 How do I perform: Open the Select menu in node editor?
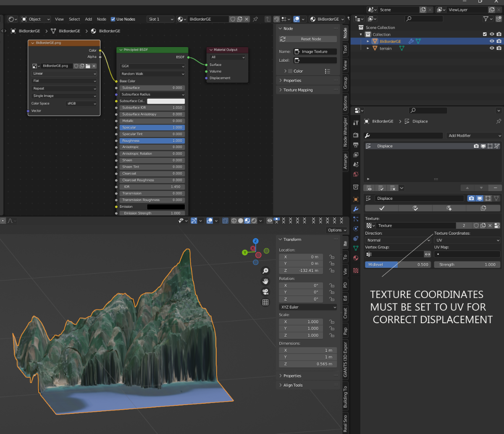point(74,19)
